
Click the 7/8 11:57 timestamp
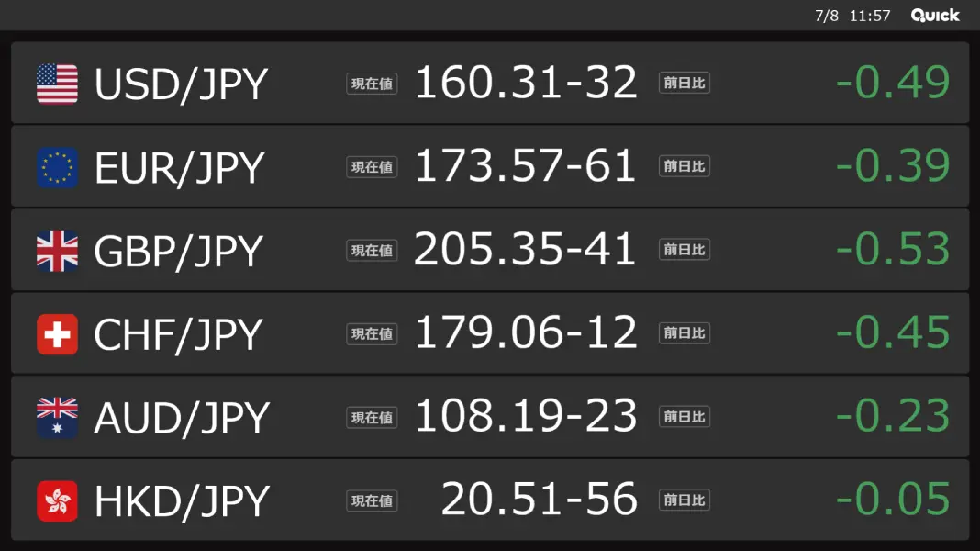tap(852, 16)
